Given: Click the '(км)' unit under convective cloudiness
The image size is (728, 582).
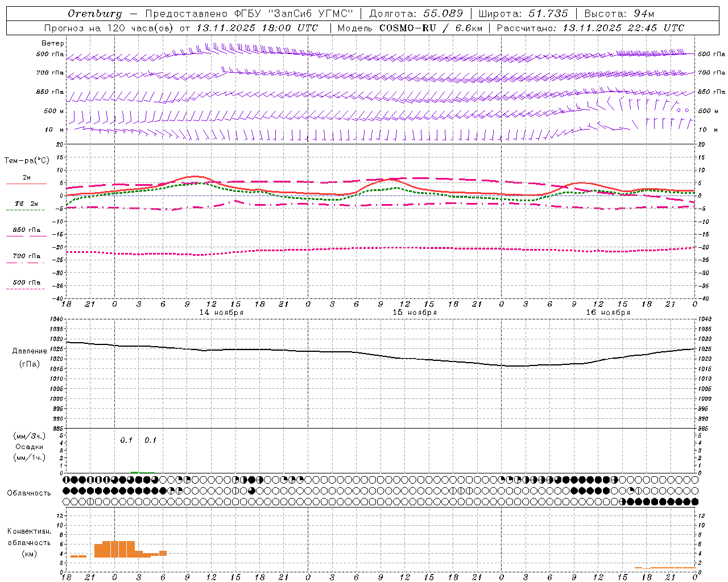Looking at the screenshot, I should tap(30, 554).
